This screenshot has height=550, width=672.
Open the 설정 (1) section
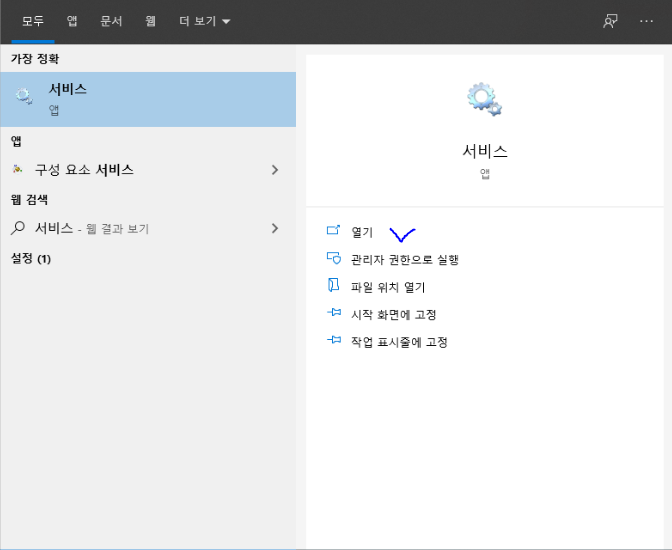point(31,258)
